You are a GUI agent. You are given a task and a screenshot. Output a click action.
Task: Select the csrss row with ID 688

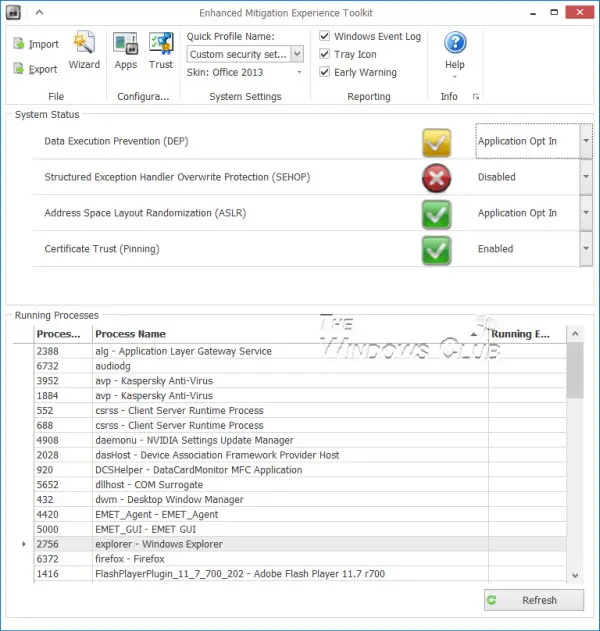click(300, 426)
